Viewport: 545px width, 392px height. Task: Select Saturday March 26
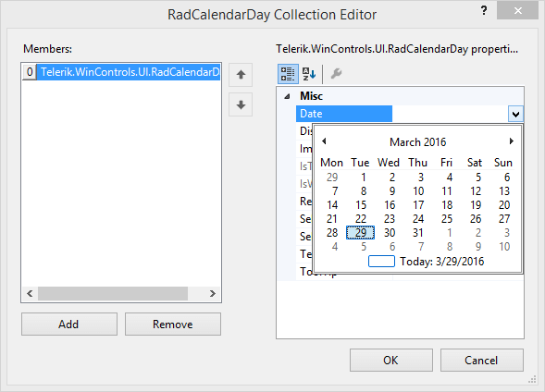(x=476, y=219)
